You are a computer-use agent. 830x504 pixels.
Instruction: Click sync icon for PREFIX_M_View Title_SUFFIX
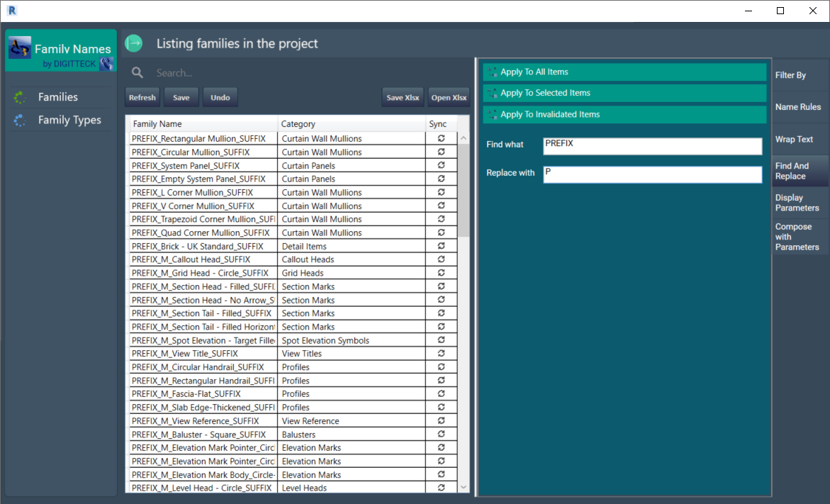(441, 354)
